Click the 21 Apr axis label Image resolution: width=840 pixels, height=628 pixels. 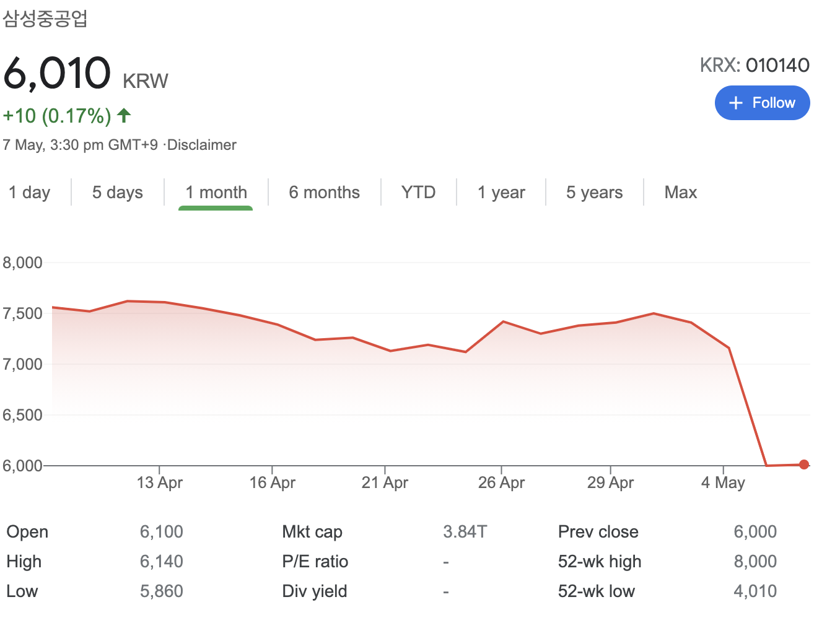[385, 482]
